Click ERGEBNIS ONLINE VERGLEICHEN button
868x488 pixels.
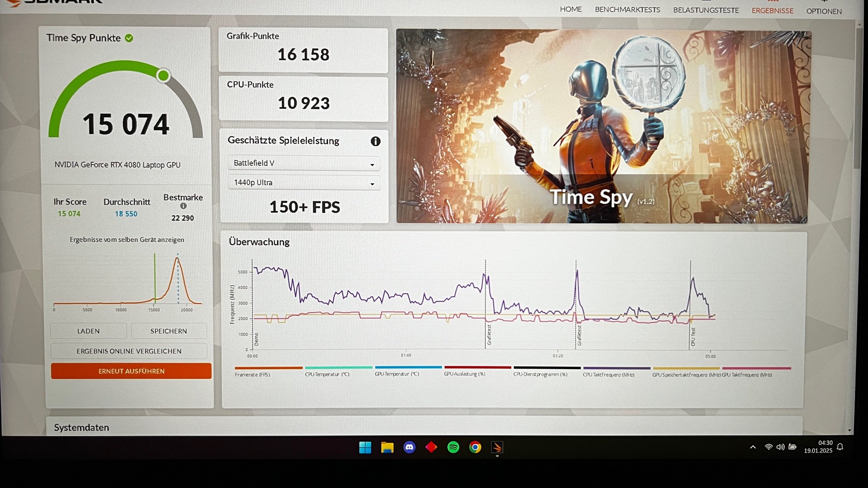(x=129, y=351)
